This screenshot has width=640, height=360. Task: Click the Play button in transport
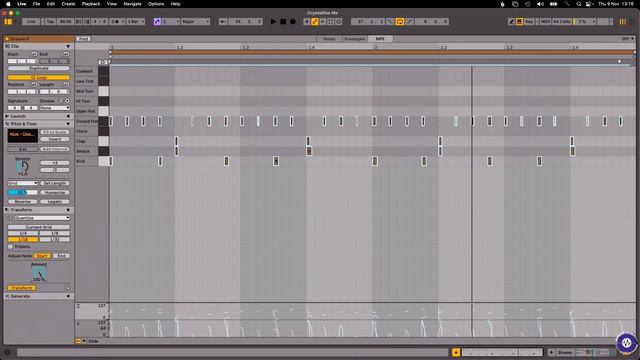[273, 22]
